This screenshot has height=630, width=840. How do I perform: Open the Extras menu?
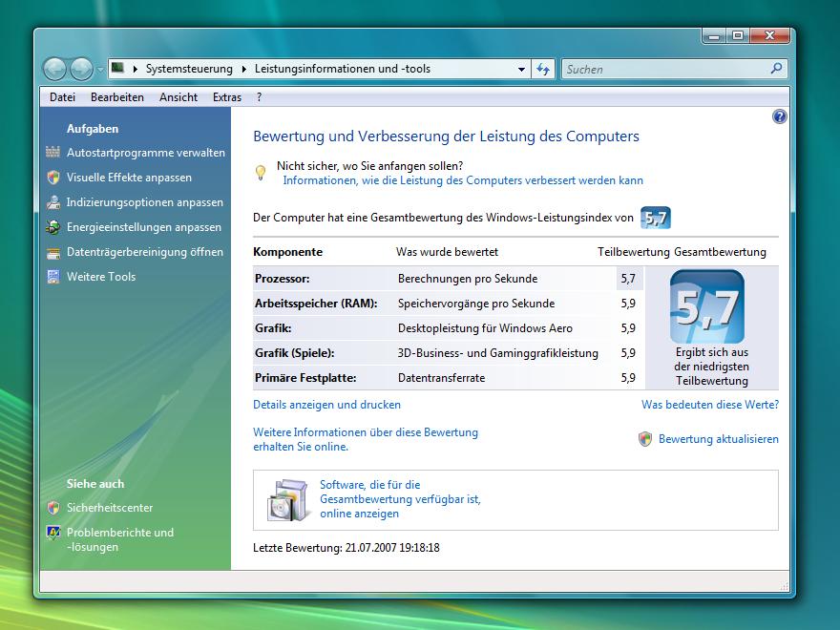(227, 97)
